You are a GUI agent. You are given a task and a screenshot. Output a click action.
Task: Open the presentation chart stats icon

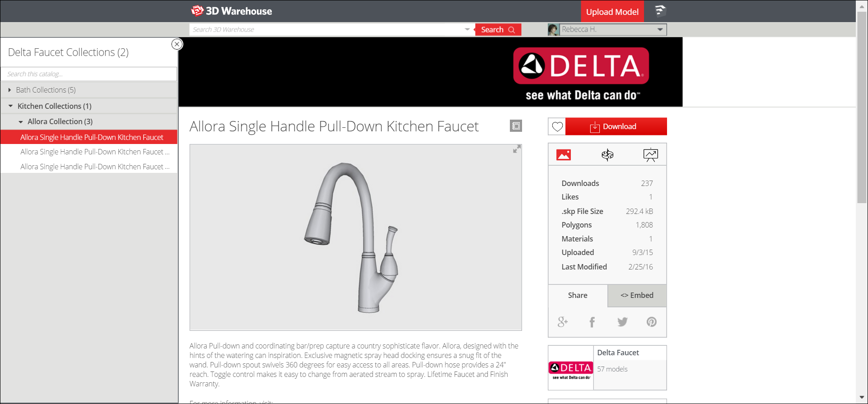[650, 155]
